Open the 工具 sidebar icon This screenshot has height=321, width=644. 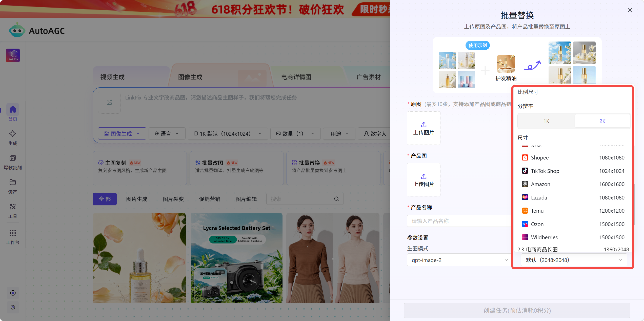coord(13,207)
